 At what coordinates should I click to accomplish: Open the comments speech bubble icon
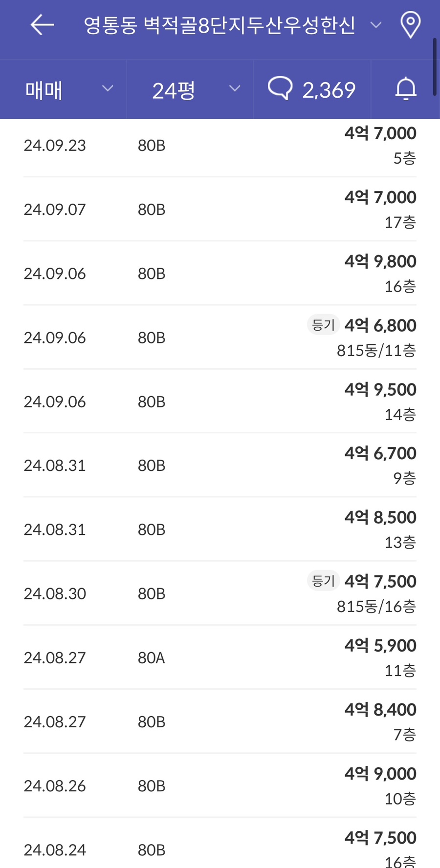pyautogui.click(x=280, y=88)
